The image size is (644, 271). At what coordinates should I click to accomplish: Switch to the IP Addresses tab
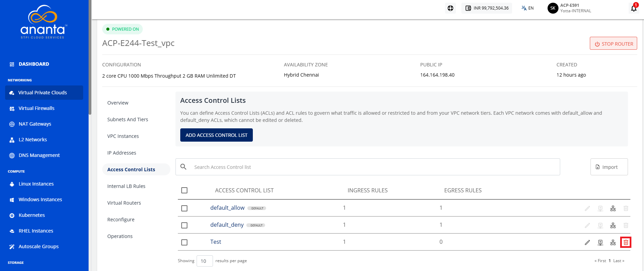[122, 153]
